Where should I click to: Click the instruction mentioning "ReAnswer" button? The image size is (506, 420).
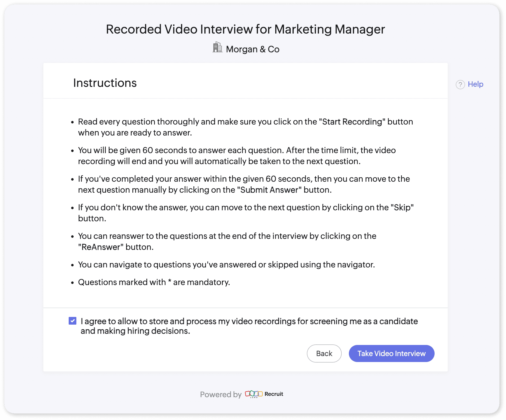tap(227, 241)
